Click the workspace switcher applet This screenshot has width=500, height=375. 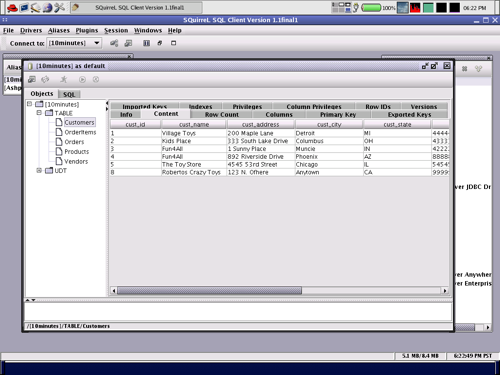tap(341, 7)
